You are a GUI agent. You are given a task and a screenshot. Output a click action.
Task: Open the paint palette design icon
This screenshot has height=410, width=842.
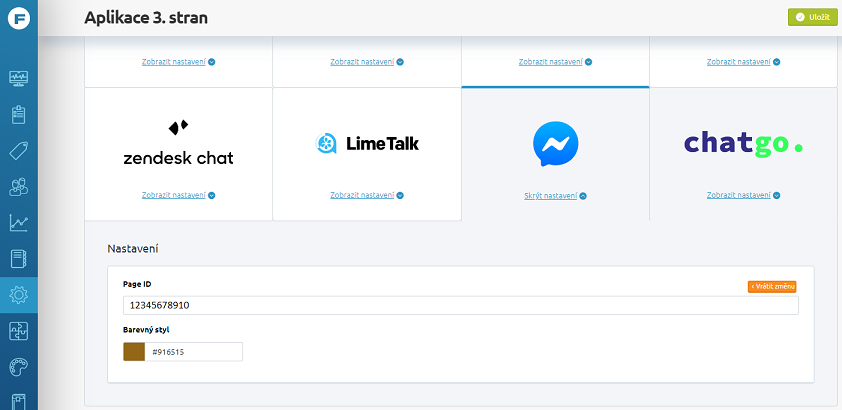tap(19, 367)
